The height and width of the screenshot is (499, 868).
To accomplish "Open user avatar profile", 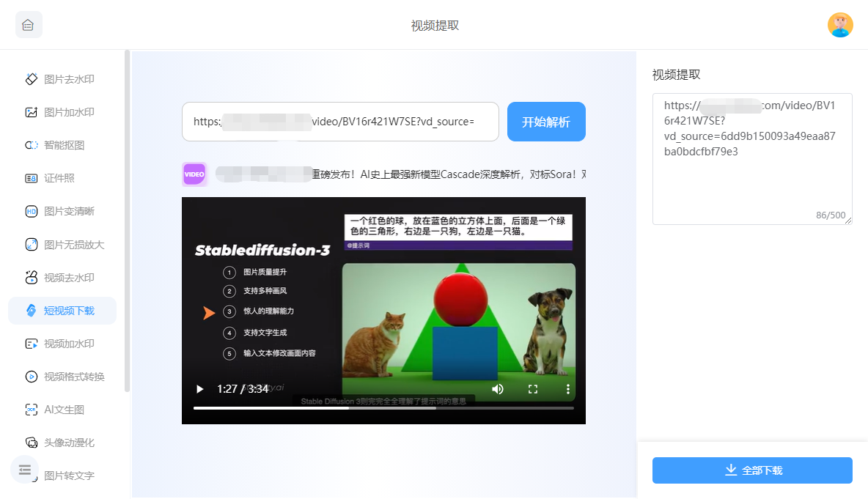I will coord(839,25).
